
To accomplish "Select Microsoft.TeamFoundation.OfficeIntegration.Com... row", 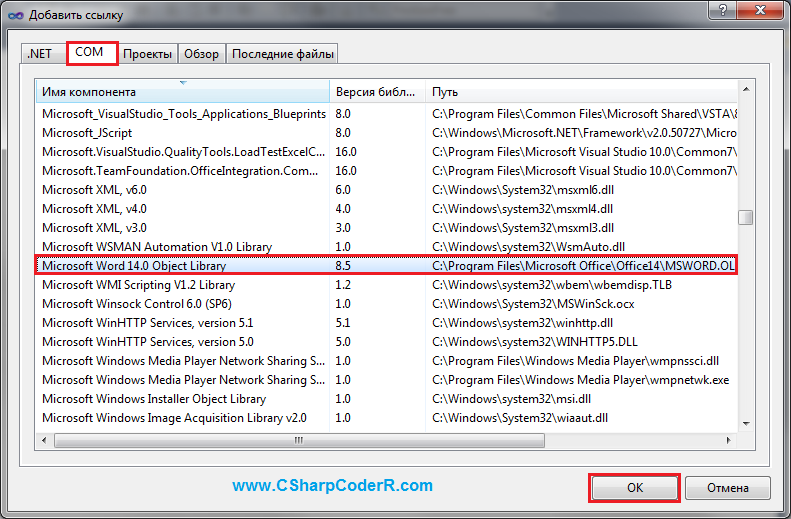I will 386,171.
